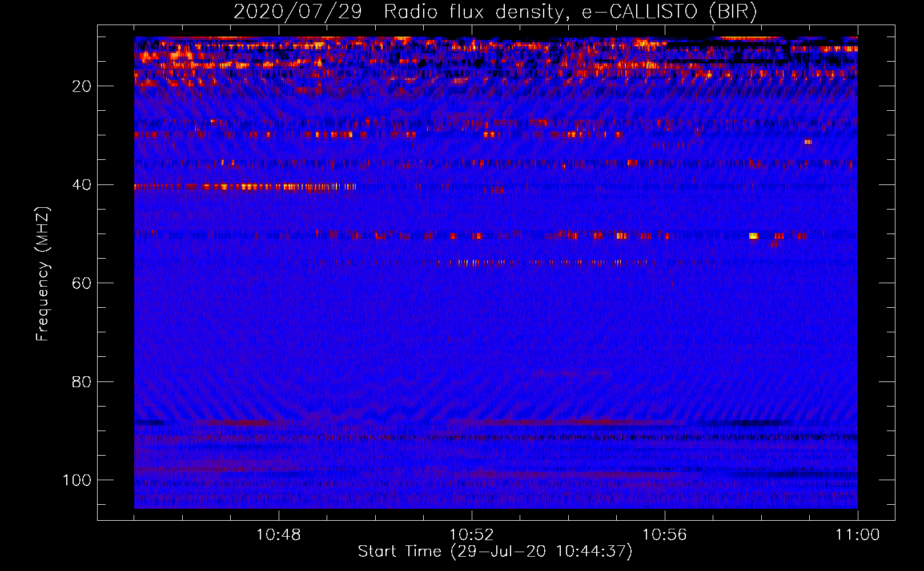
Task: Click the plot title 'Radio flux density, e-CALLISTO (BIR)'
Action: pos(570,12)
